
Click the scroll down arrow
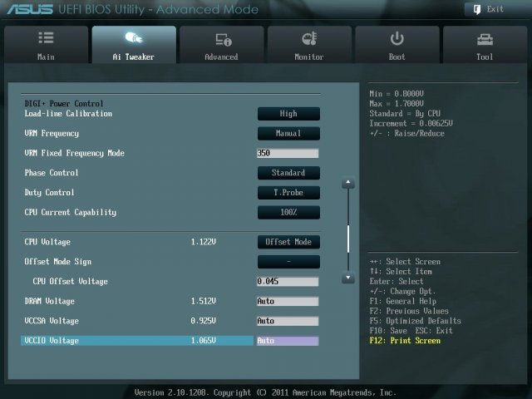[348, 278]
